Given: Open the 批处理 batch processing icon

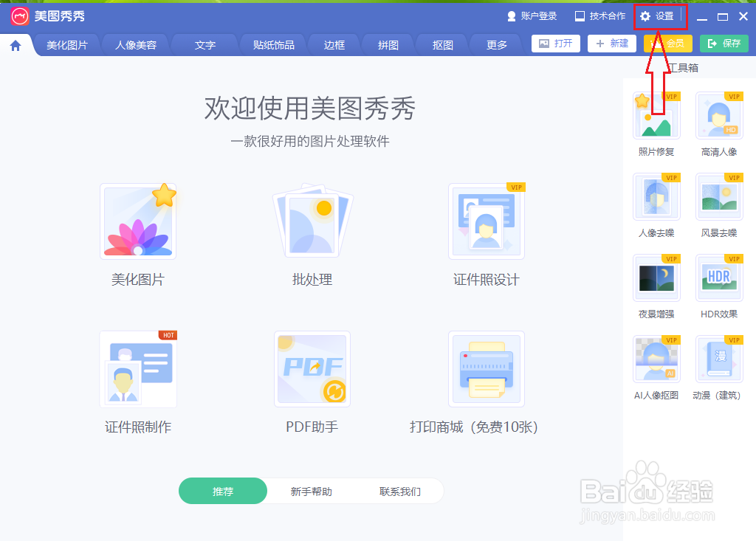Looking at the screenshot, I should coord(312,221).
